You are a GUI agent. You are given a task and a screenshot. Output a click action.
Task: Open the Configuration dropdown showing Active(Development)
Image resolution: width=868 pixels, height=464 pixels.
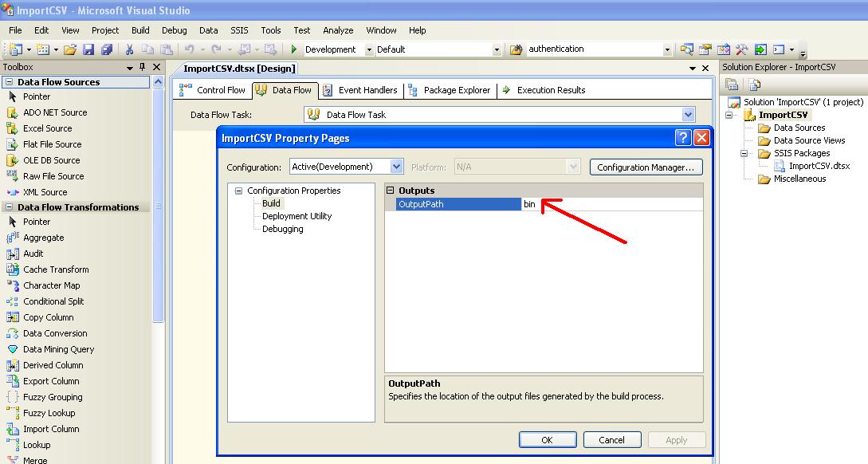point(395,167)
